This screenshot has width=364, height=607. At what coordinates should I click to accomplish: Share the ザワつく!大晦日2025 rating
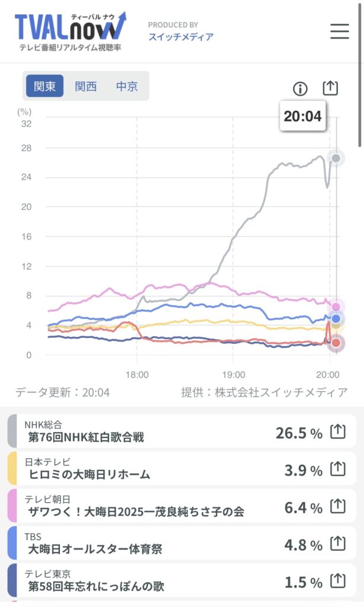(x=338, y=506)
